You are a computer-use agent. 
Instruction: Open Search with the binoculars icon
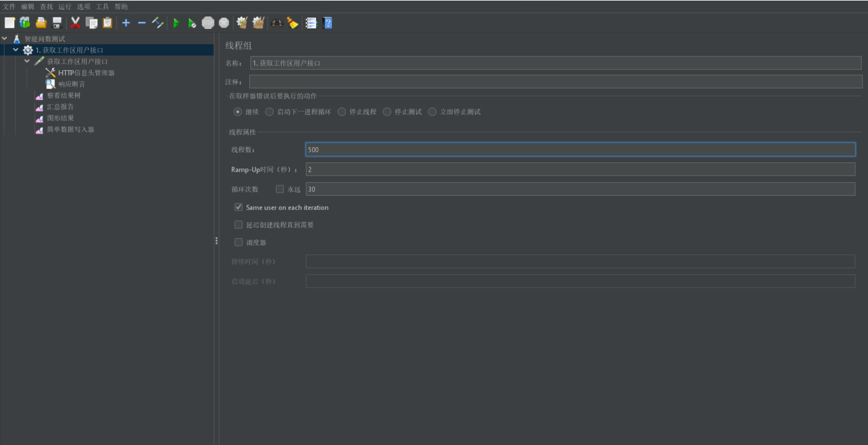277,23
